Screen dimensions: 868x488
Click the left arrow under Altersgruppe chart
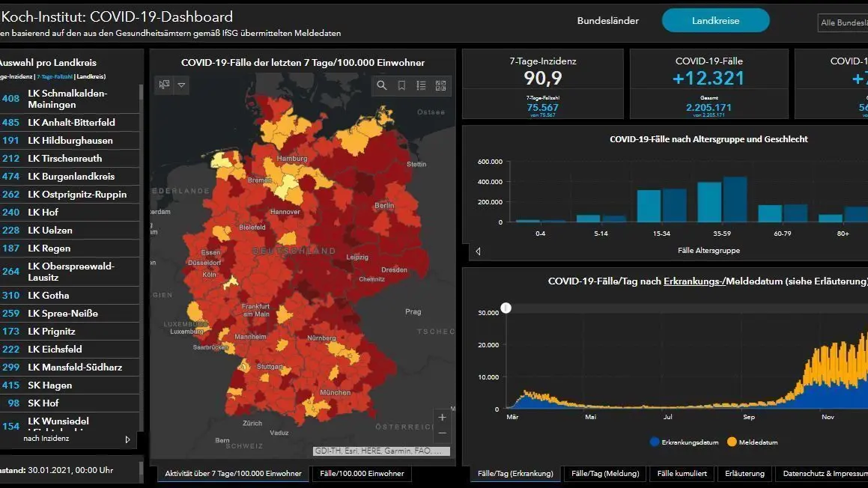479,251
